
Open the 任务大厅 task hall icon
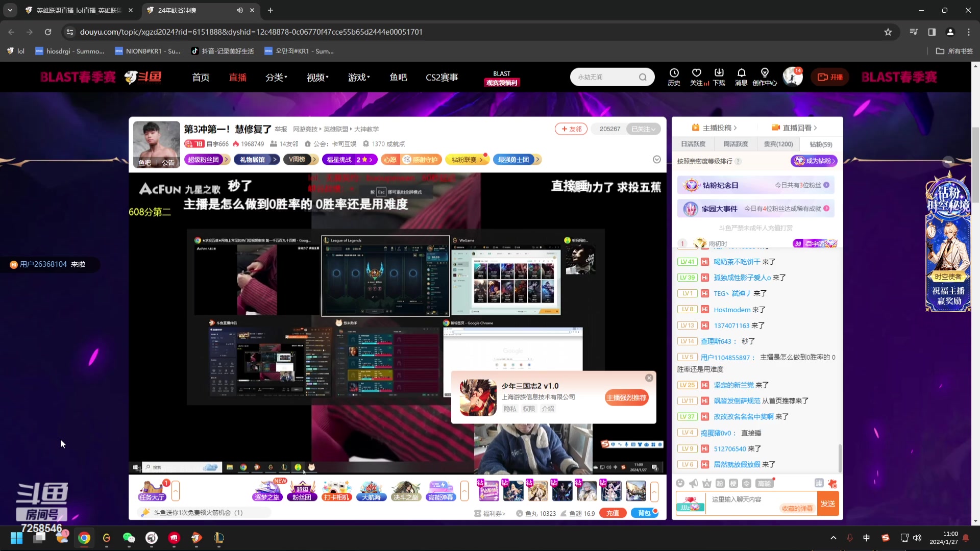[x=152, y=491]
